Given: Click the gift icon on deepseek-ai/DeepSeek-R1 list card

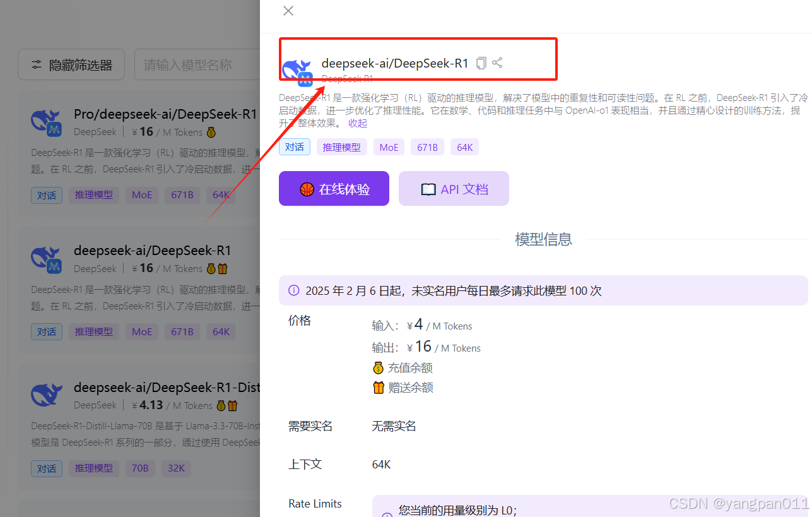Looking at the screenshot, I should 222,269.
